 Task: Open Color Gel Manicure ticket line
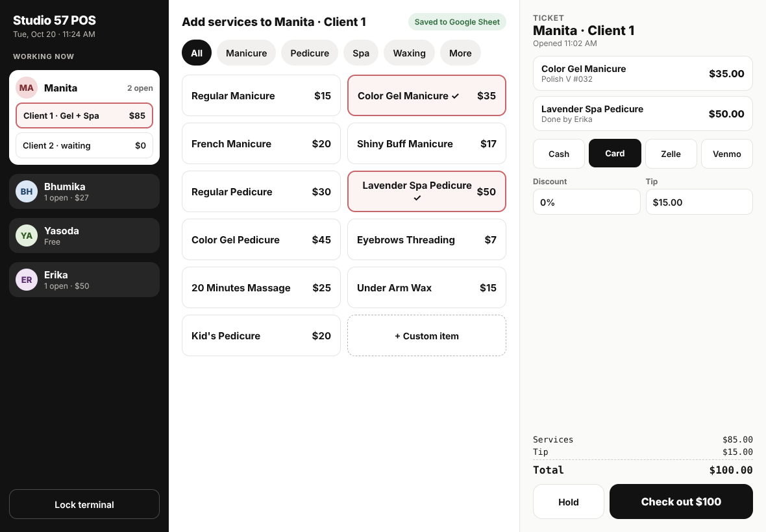[643, 73]
